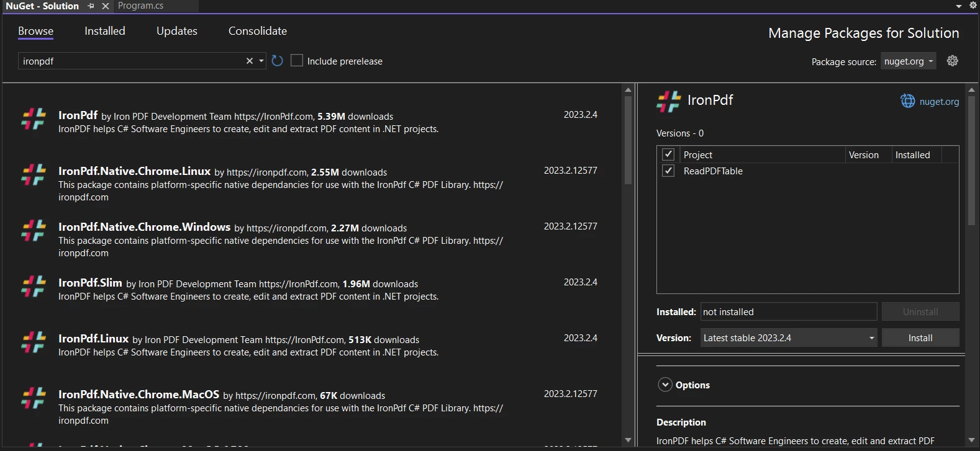Select the IronPdf.Native.Chrome.MacOS package title
This screenshot has height=451, width=980.
point(138,395)
